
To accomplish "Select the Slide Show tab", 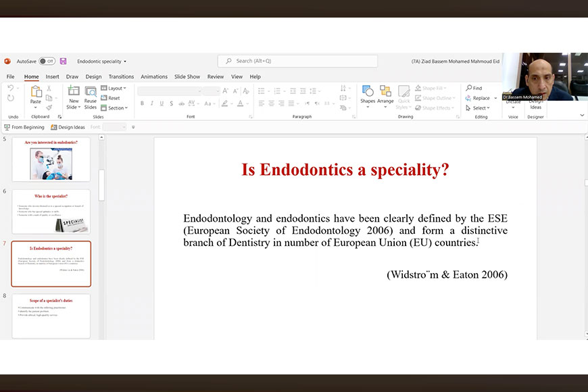I will [x=187, y=76].
